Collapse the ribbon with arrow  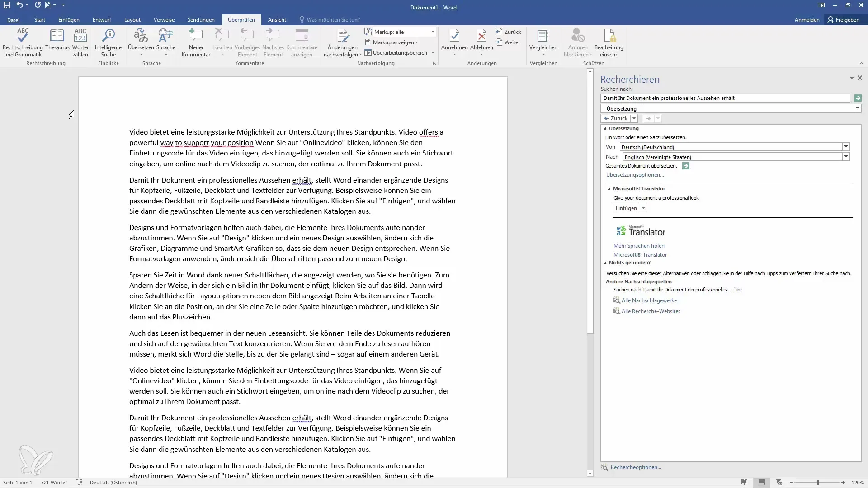click(861, 64)
